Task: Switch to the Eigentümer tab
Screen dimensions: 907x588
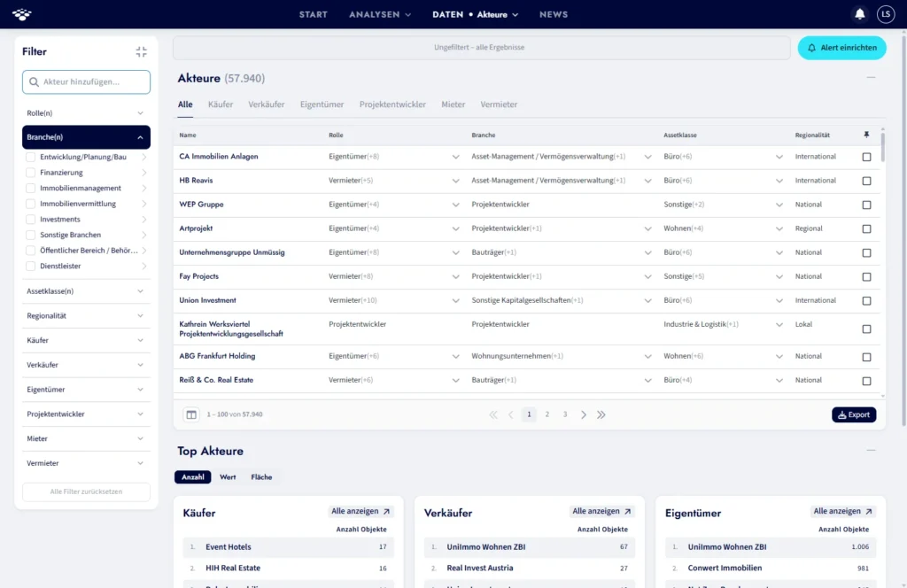Action: 322,104
